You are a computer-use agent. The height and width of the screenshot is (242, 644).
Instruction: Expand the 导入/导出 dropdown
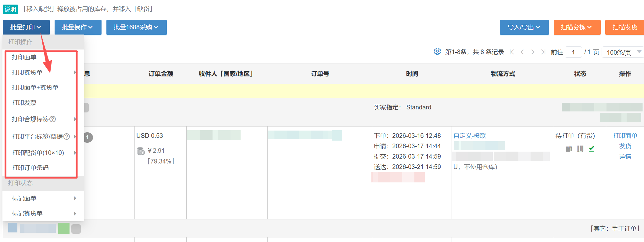coord(524,27)
